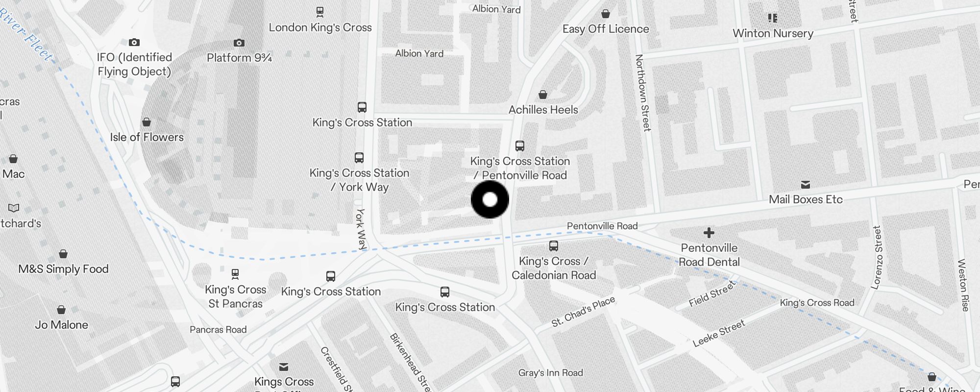
Task: Click the Pentonville Road street label
Action: click(602, 226)
